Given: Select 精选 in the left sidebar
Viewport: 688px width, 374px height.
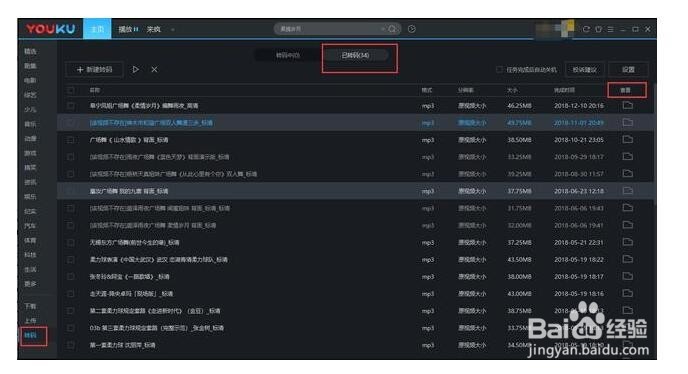Looking at the screenshot, I should [x=30, y=51].
